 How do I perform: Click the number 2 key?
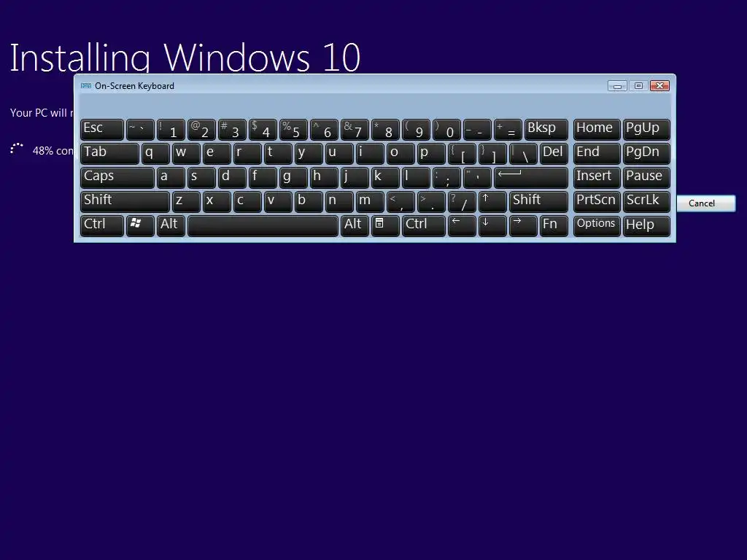tap(201, 130)
